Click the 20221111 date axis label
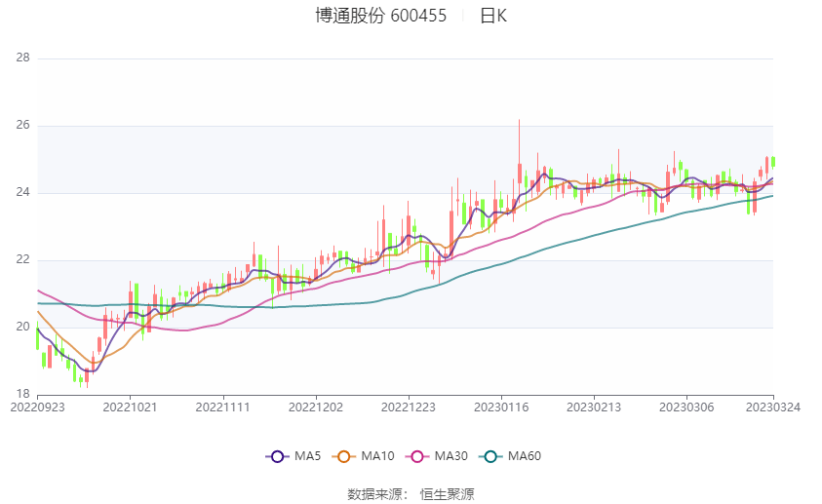822x504 pixels. [222, 407]
